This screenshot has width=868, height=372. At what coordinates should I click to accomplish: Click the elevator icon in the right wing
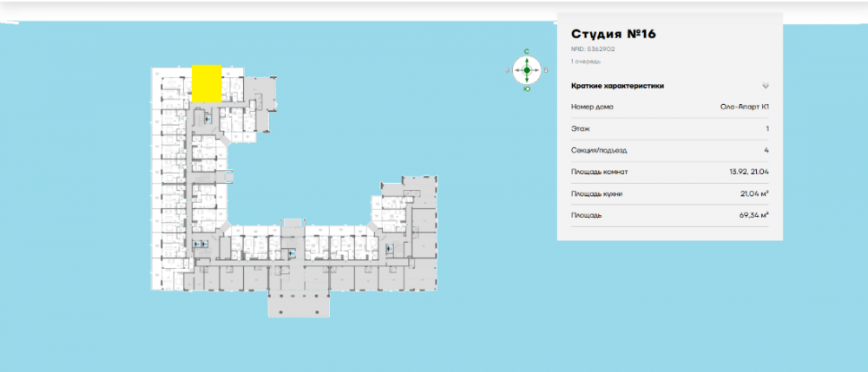tap(389, 250)
